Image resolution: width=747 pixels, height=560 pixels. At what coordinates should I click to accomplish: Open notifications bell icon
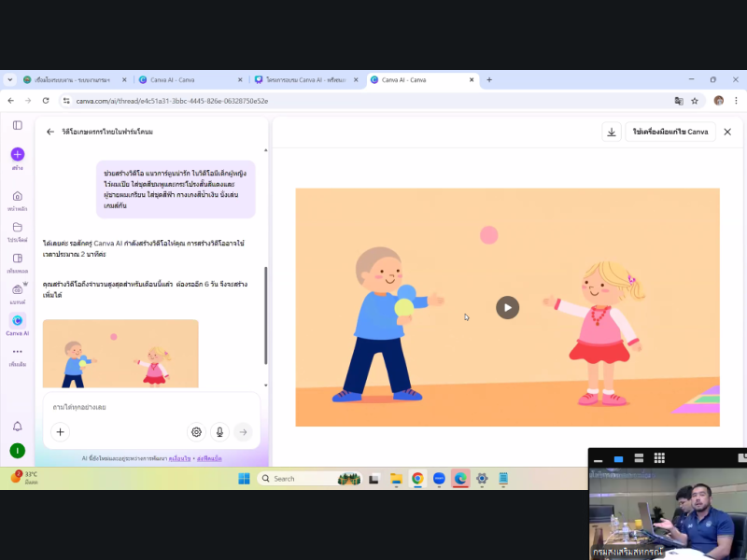pos(17,427)
